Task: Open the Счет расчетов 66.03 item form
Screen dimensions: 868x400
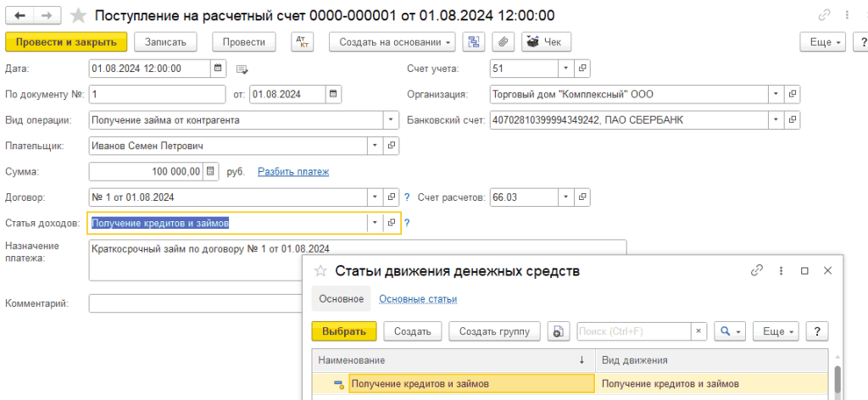Action: coord(581,197)
